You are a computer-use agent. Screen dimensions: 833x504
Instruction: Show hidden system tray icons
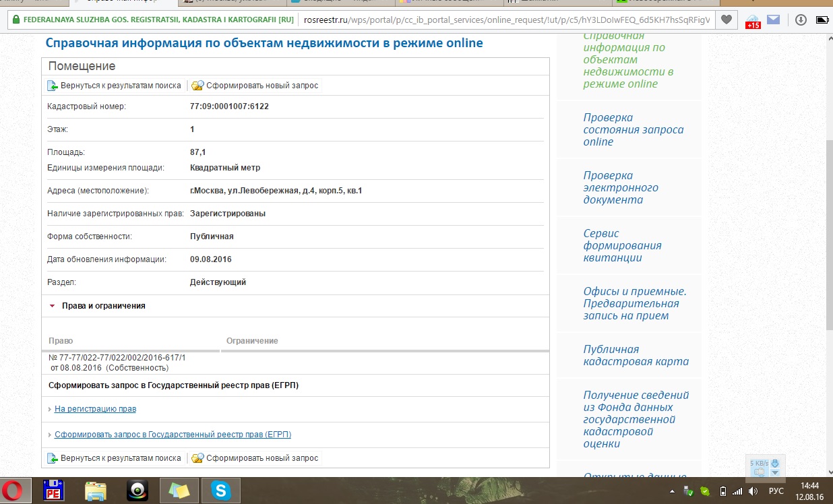coord(673,491)
